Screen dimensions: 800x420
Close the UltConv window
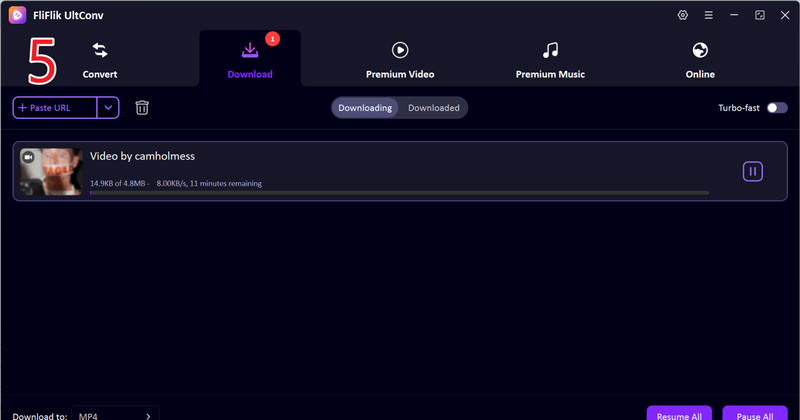pos(785,15)
